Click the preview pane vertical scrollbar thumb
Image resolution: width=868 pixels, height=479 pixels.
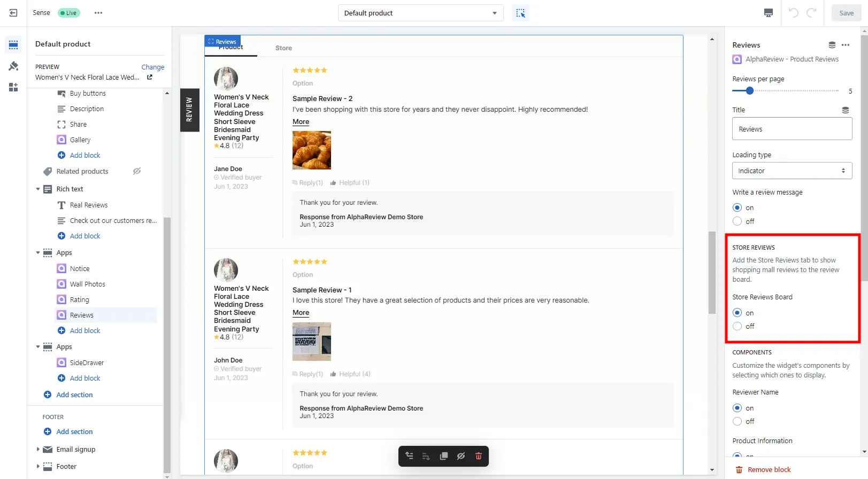pyautogui.click(x=712, y=273)
